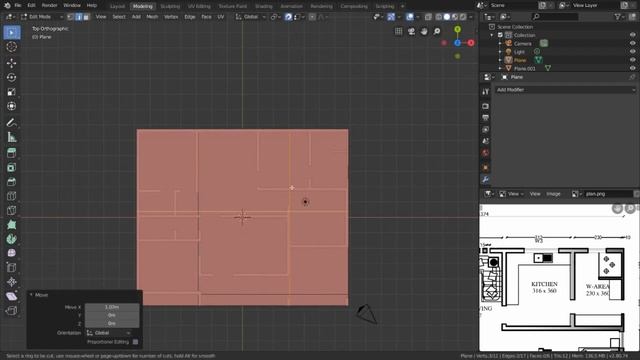Open the File menu
This screenshot has width=640, height=360.
(18, 6)
